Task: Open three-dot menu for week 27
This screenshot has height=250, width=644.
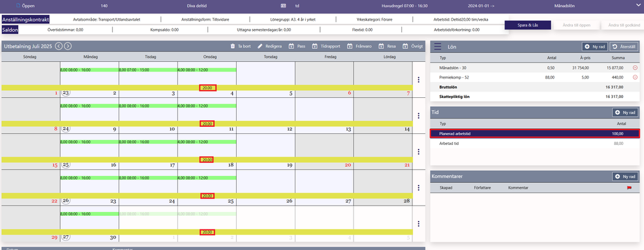Action: pyautogui.click(x=419, y=224)
